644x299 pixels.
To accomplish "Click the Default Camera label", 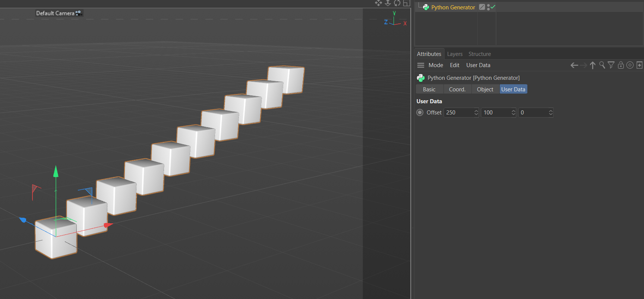I will [x=55, y=13].
